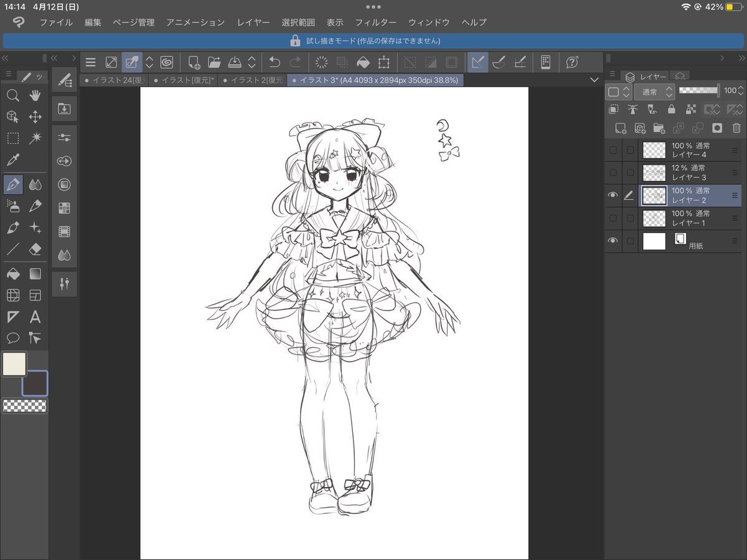
Task: Open the Layer palette menu icon
Action: click(x=612, y=75)
